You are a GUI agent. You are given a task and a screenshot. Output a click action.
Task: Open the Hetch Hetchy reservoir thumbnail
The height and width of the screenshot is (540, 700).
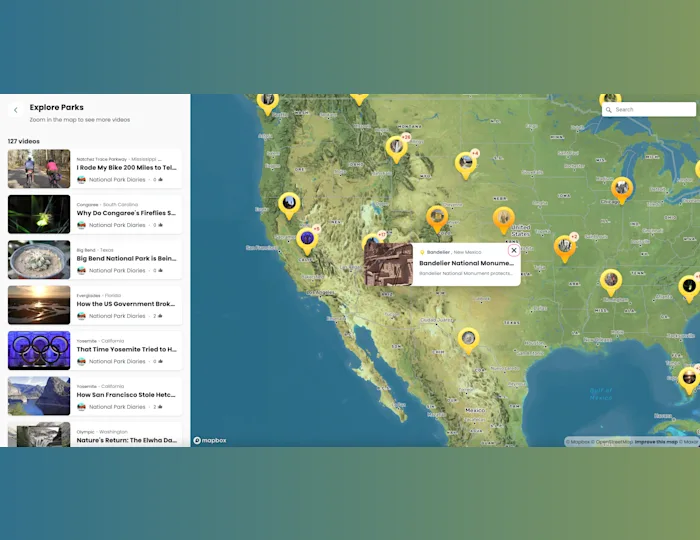39,396
